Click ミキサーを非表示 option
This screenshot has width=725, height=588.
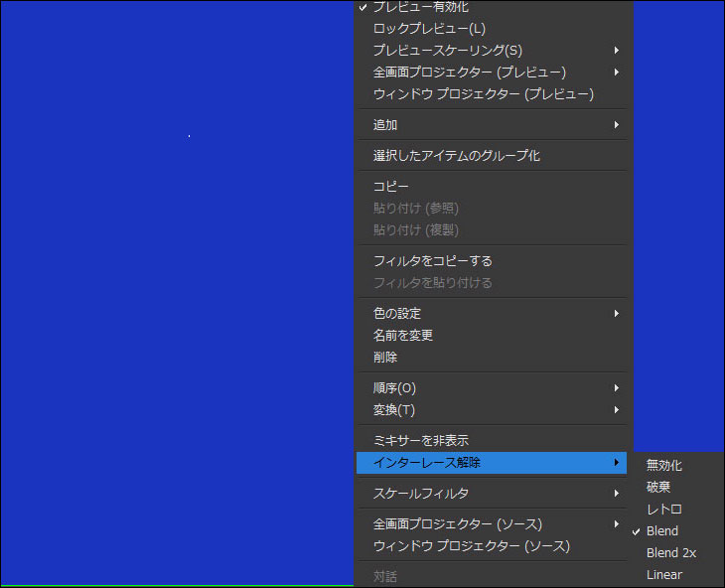pyautogui.click(x=420, y=441)
